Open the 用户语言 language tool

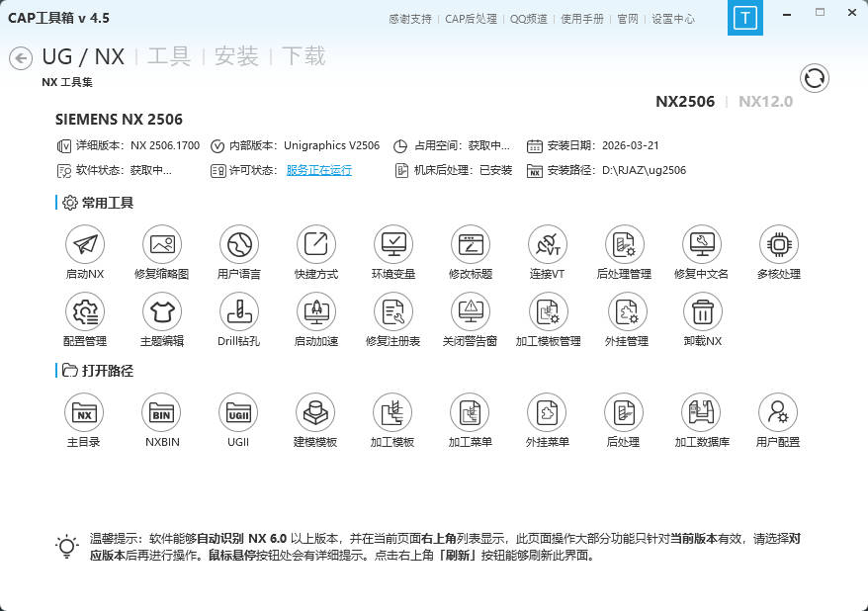[239, 244]
